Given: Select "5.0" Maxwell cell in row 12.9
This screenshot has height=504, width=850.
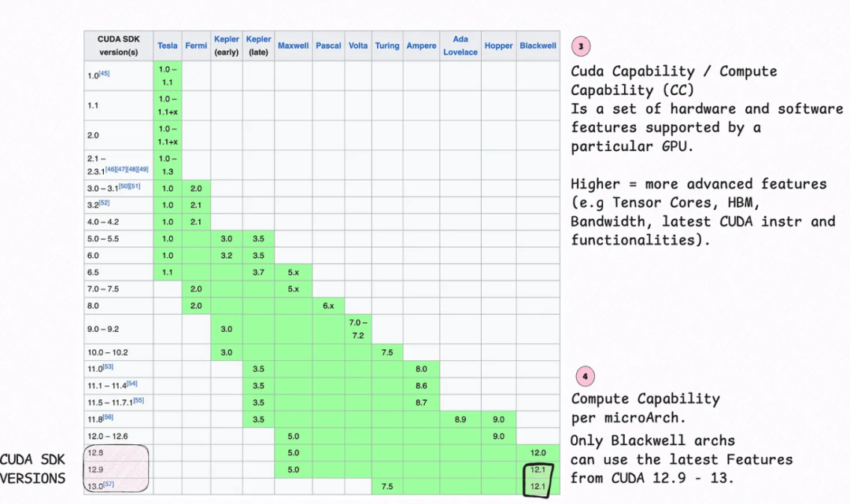Looking at the screenshot, I should (294, 470).
